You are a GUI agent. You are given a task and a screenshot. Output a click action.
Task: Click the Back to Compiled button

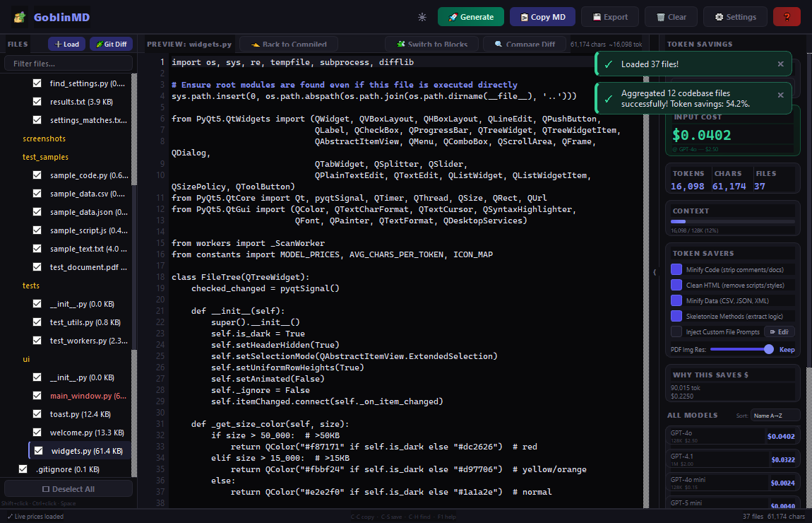(289, 44)
